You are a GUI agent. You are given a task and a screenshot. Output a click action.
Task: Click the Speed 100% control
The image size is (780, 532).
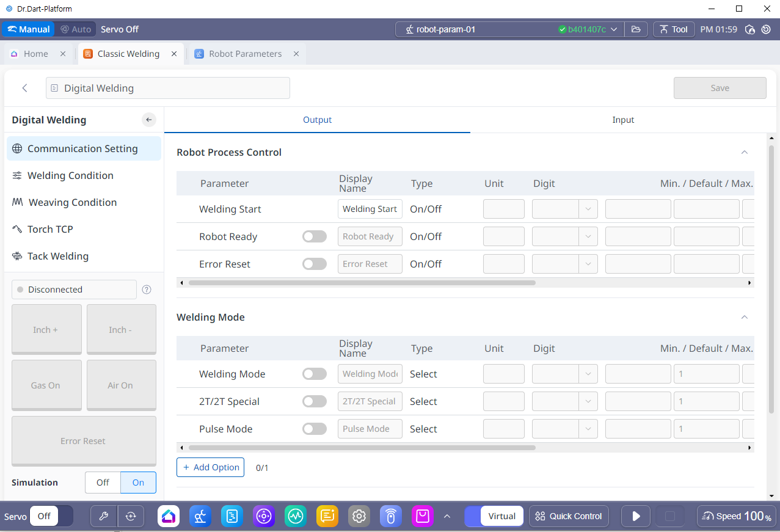pos(736,516)
